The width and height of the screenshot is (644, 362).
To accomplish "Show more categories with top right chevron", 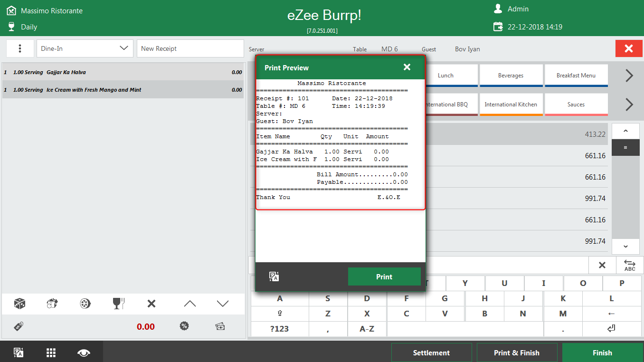I will tap(629, 76).
